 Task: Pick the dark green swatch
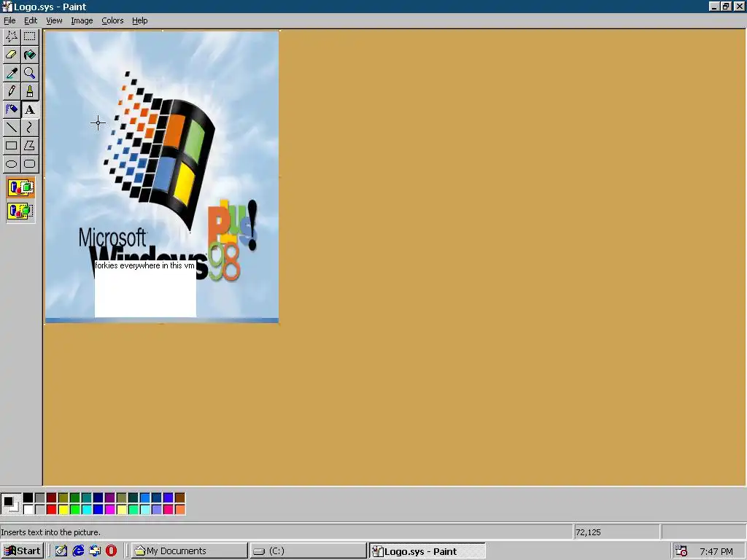(x=75, y=497)
